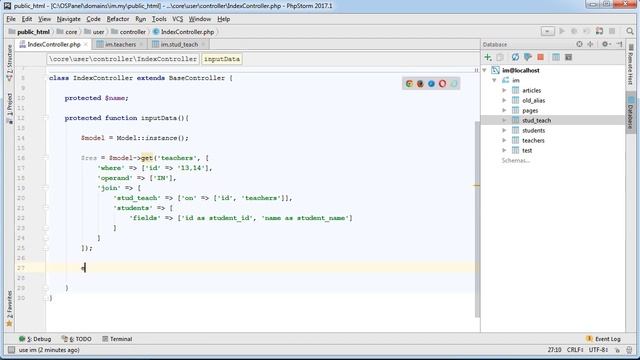The image size is (640, 360).
Task: Open the run configuration dropdown
Action: (548, 31)
